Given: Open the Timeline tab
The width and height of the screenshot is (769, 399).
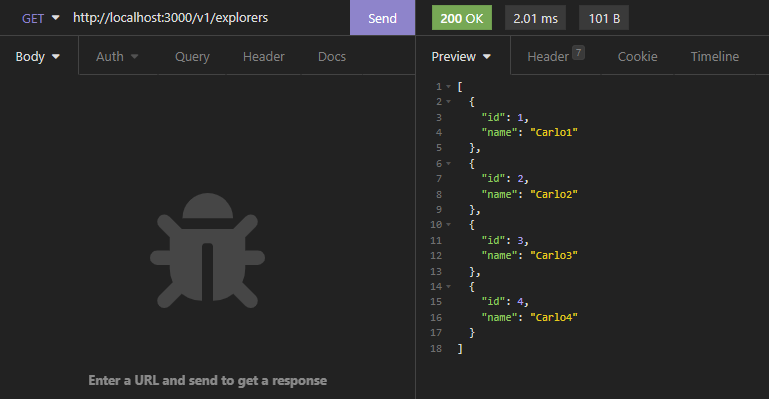Looking at the screenshot, I should point(715,56).
